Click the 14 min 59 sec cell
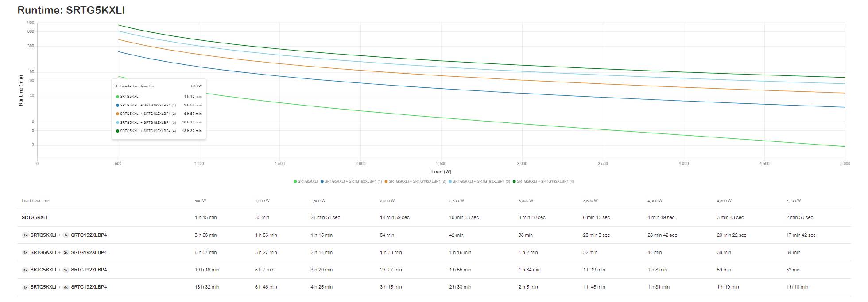 click(x=395, y=217)
